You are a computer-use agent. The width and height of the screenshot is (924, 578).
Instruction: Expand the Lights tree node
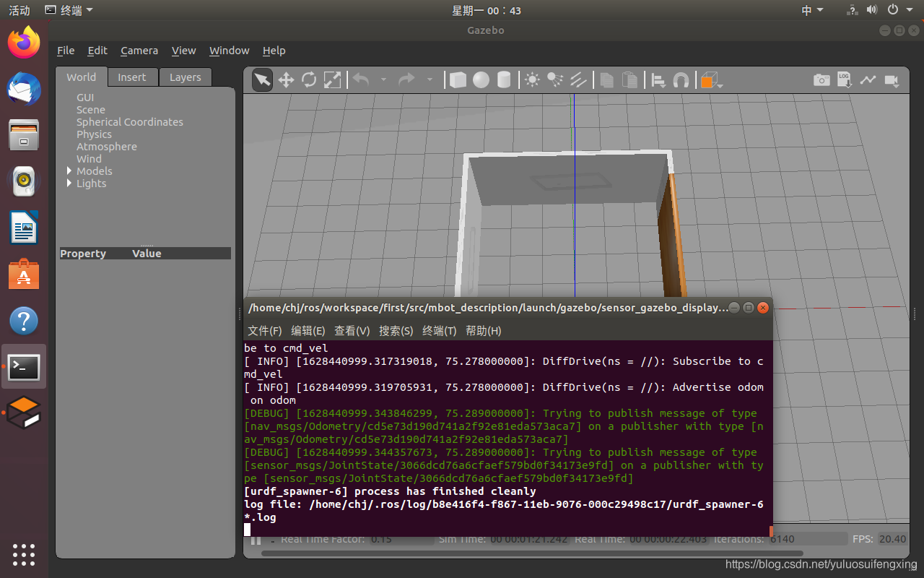(69, 183)
